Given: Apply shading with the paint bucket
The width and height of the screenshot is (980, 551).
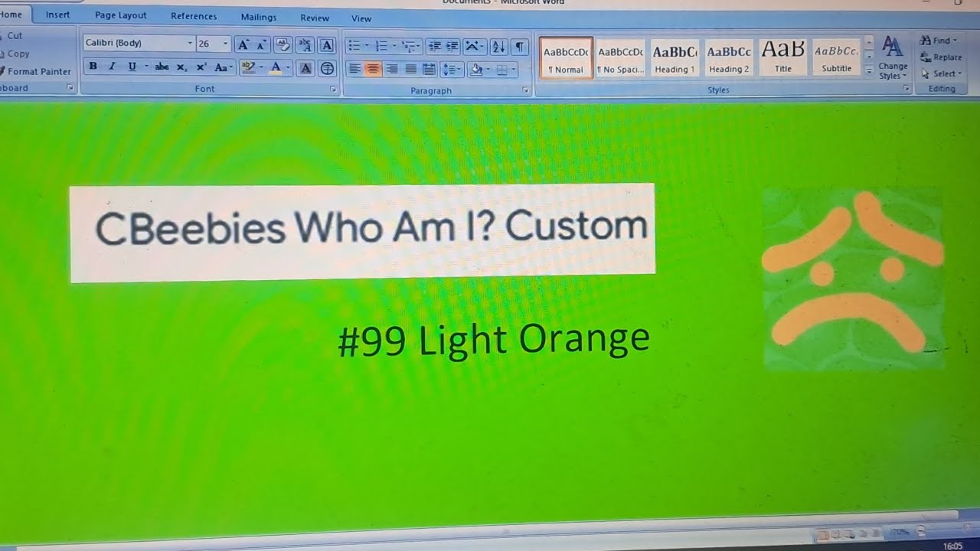Looking at the screenshot, I should (476, 70).
